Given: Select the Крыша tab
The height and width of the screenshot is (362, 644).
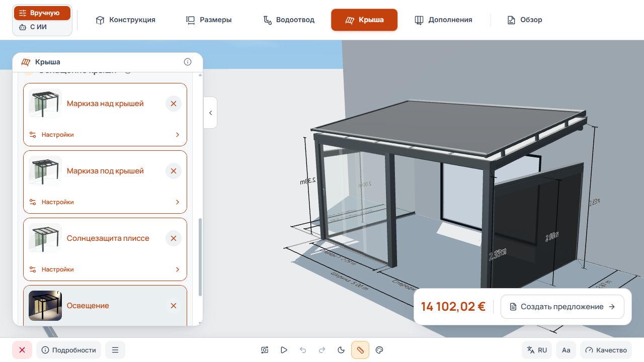Looking at the screenshot, I should [x=364, y=20].
